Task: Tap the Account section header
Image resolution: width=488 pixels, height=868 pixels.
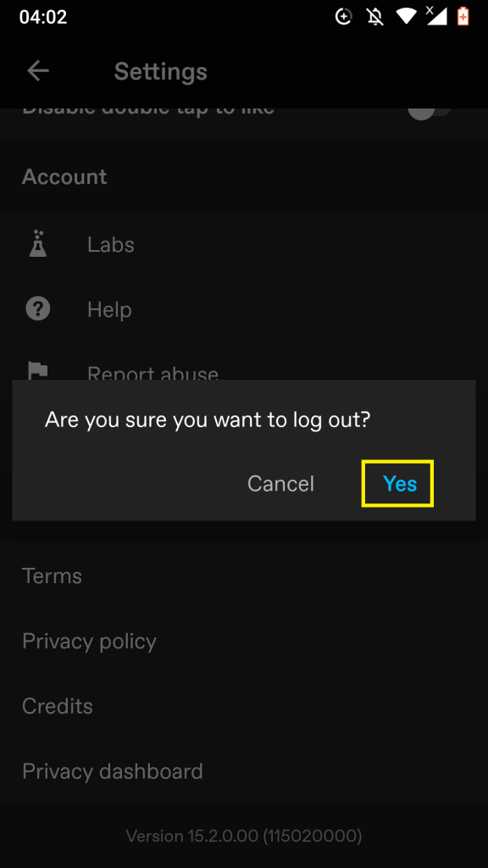Action: [64, 176]
